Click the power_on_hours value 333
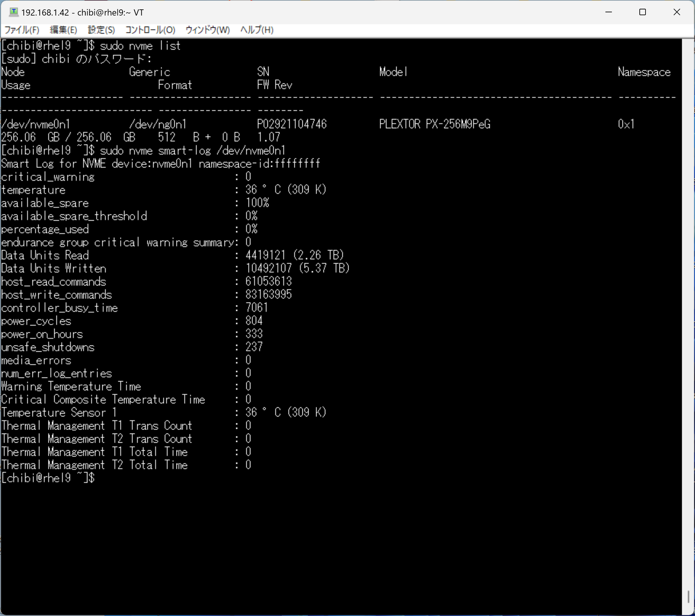Image resolution: width=695 pixels, height=616 pixels. [x=254, y=334]
